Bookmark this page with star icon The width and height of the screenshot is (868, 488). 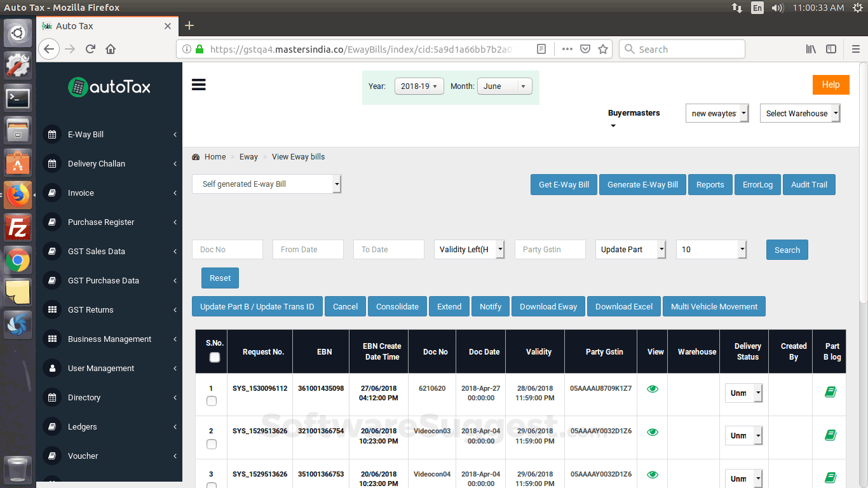[x=603, y=49]
